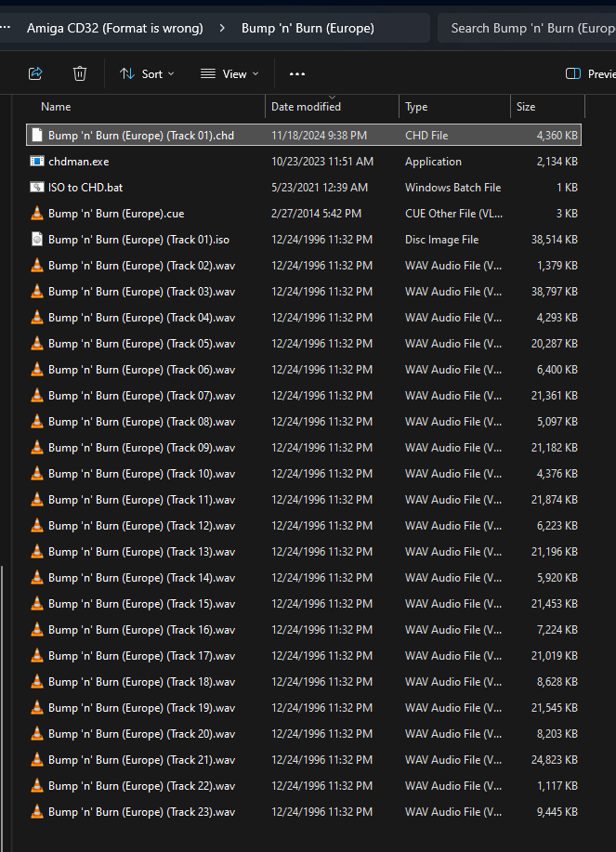Toggle the Preview pane button
This screenshot has height=852, width=616.
(x=591, y=74)
